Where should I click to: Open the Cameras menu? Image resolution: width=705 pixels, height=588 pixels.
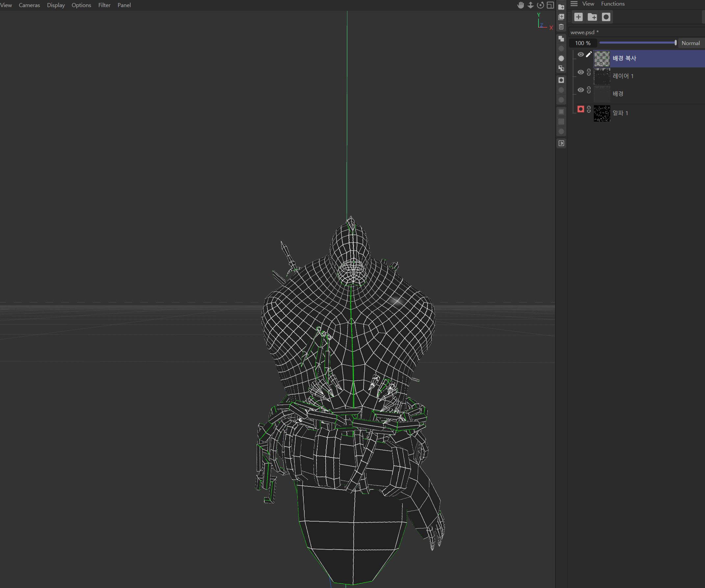(x=29, y=5)
